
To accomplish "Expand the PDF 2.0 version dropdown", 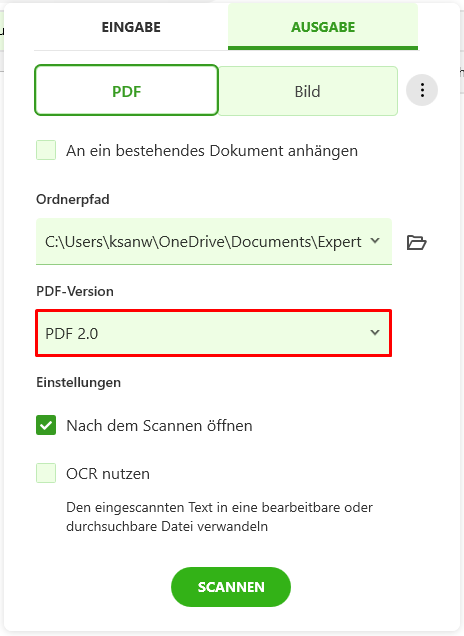I will (214, 333).
